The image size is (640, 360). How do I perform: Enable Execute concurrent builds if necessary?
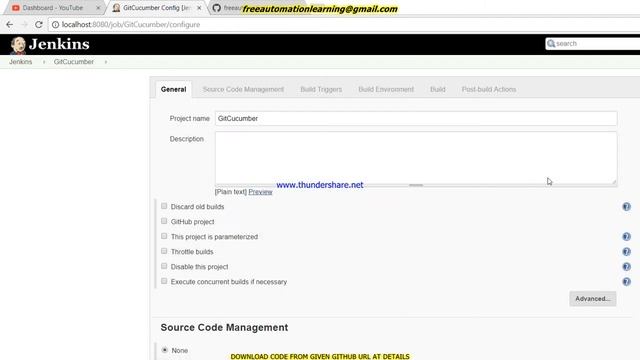[x=164, y=281]
